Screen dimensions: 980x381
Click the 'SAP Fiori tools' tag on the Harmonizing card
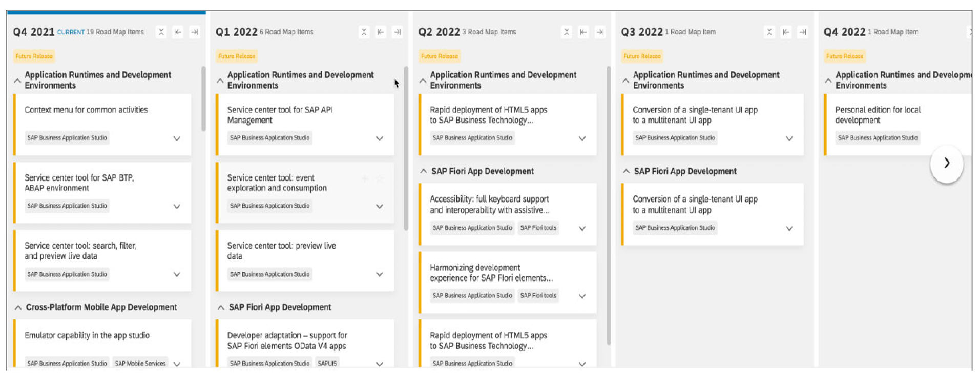click(538, 296)
